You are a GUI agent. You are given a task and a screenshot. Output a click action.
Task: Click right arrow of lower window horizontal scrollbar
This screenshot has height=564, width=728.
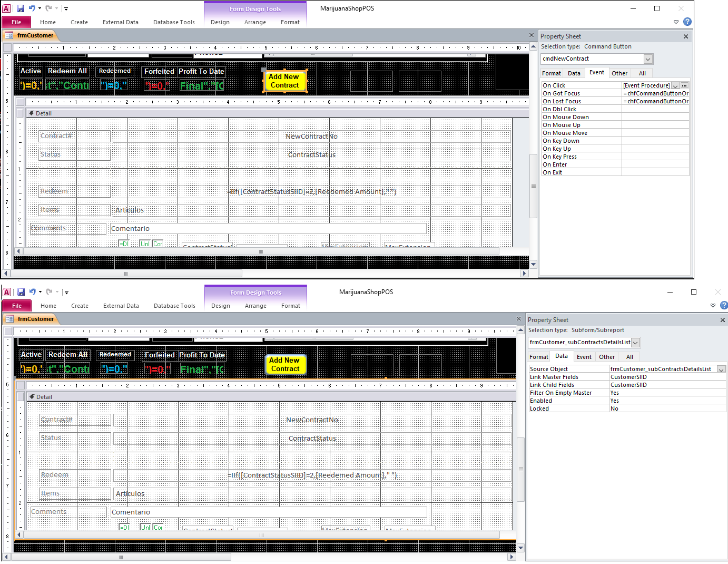pyautogui.click(x=511, y=557)
